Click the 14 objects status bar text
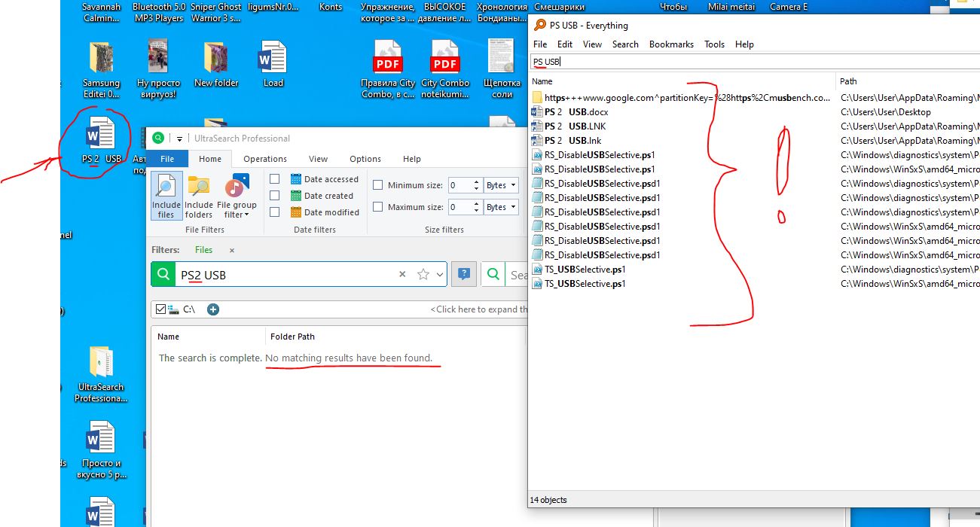The image size is (980, 527). tap(548, 500)
